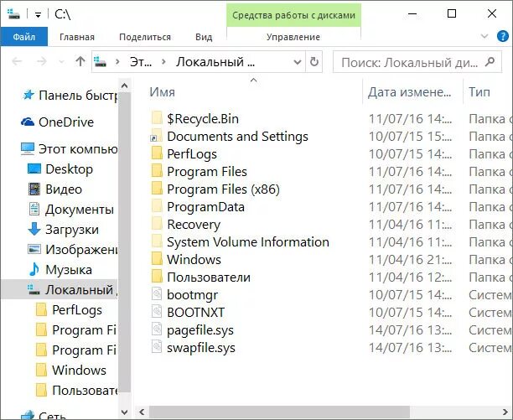Select the ProgramData folder name
The height and width of the screenshot is (420, 513).
(x=205, y=207)
